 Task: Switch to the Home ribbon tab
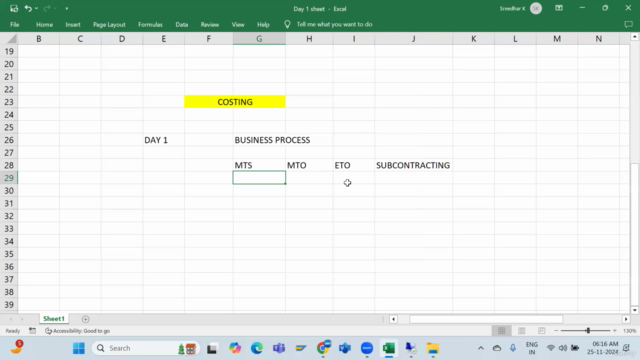click(44, 24)
